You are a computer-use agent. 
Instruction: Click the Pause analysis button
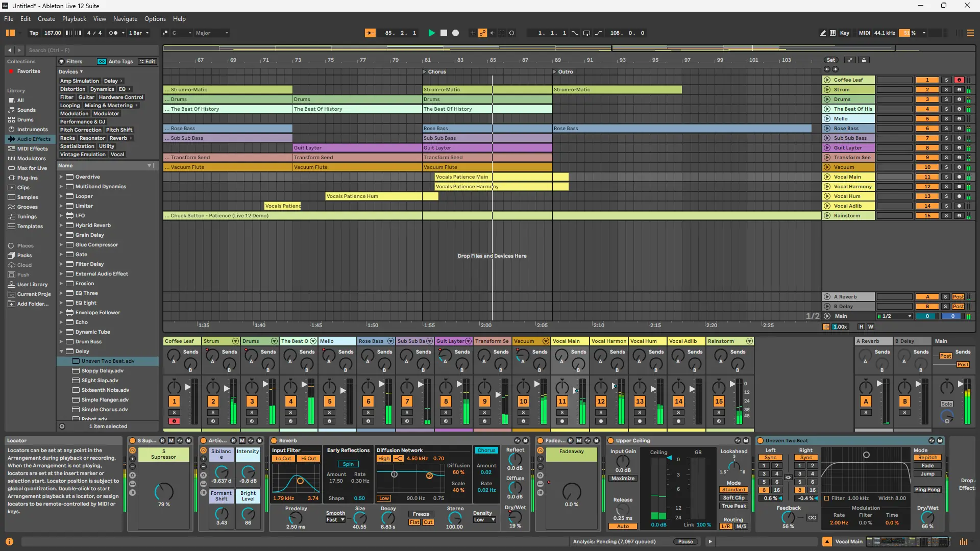click(x=685, y=542)
